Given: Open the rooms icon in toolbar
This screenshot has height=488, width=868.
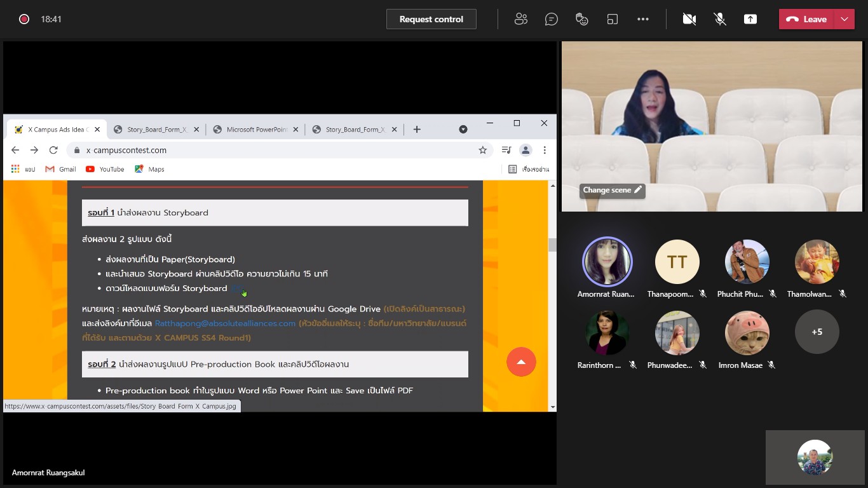Looking at the screenshot, I should click(x=613, y=19).
